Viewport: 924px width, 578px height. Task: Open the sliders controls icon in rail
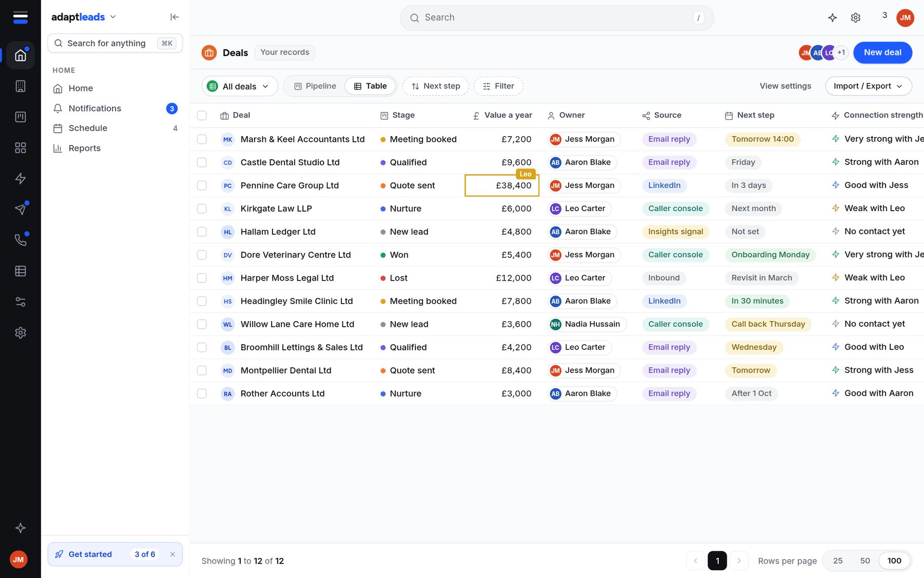21,302
